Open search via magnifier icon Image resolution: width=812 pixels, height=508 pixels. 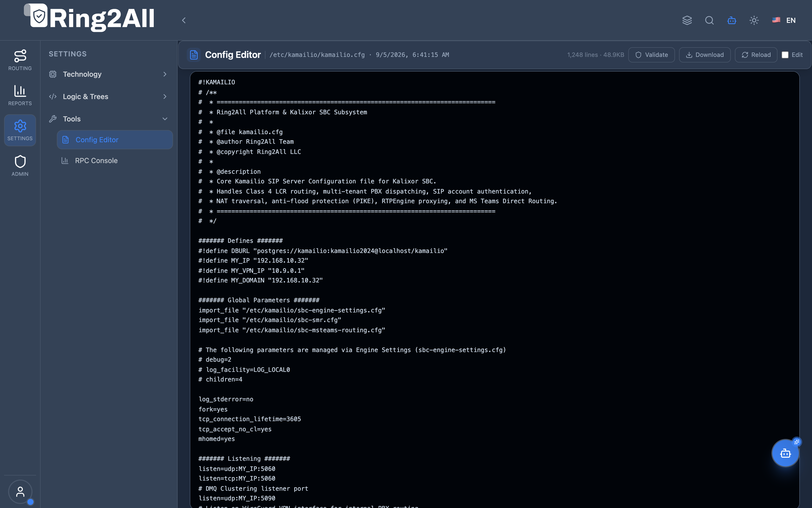click(x=709, y=21)
